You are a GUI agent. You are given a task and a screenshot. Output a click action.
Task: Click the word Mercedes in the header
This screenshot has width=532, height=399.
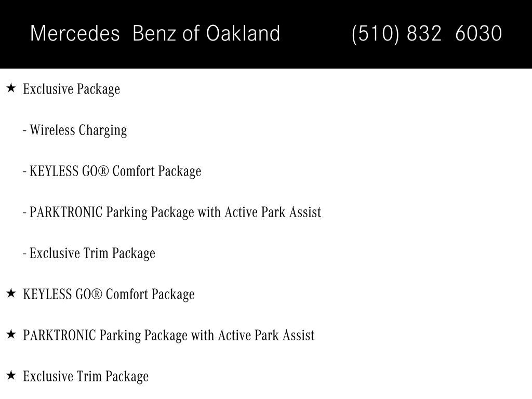75,33
